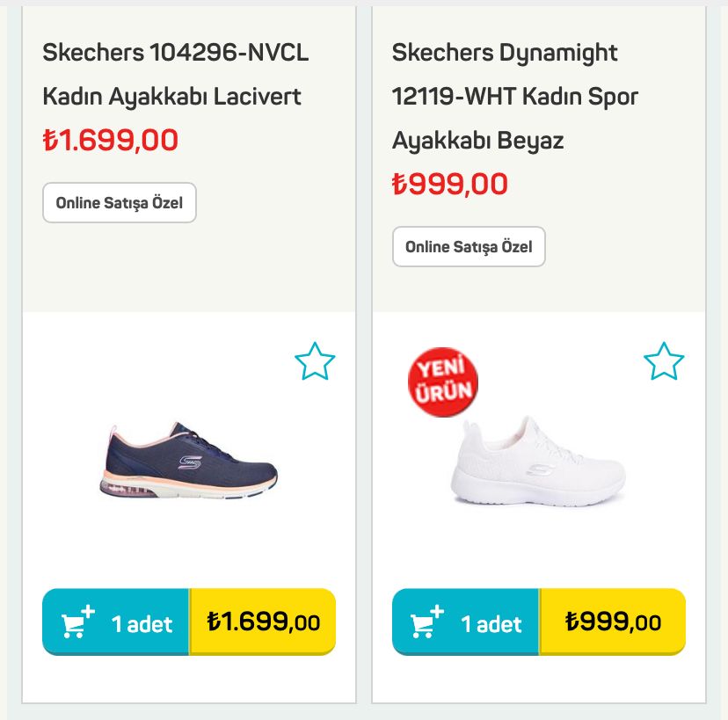Expand the 1 adet quantity selector on the right
The image size is (728, 720).
pyautogui.click(x=492, y=623)
